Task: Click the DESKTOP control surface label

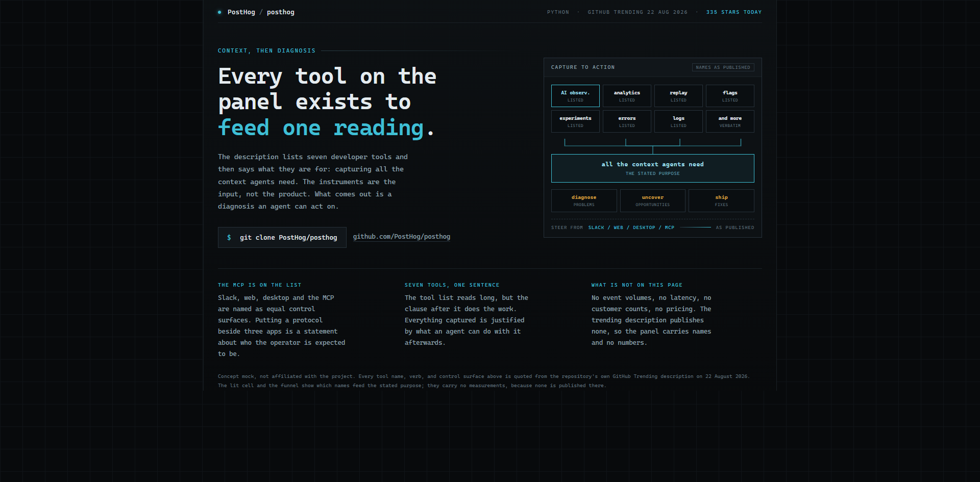Action: 644,227
